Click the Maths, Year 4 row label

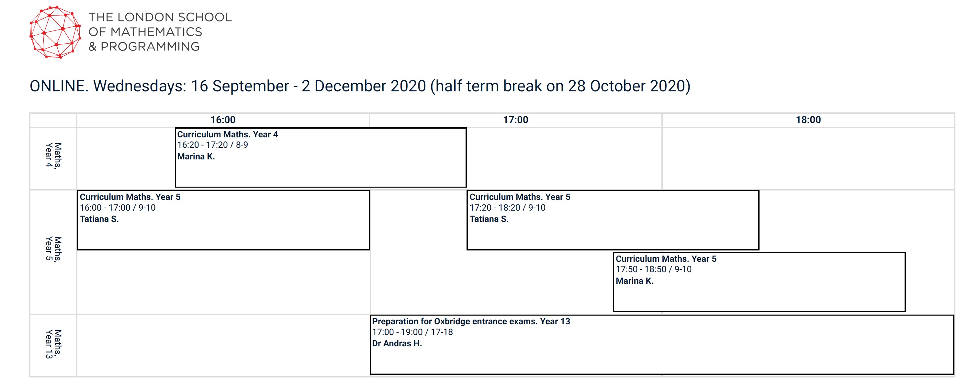53,156
